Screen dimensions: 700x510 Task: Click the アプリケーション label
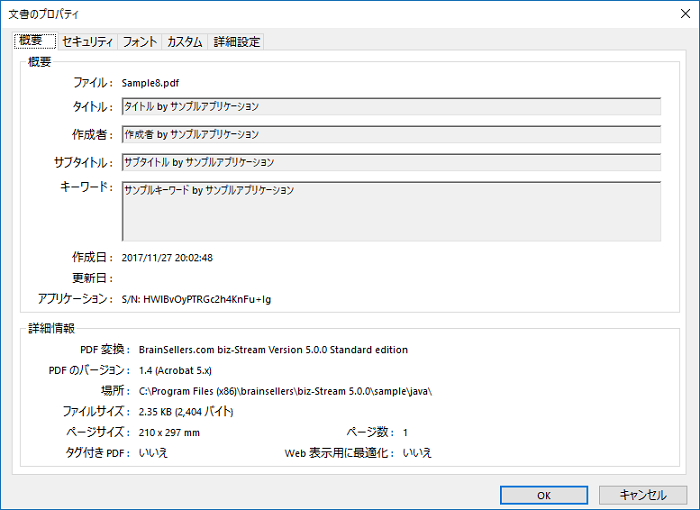click(75, 299)
